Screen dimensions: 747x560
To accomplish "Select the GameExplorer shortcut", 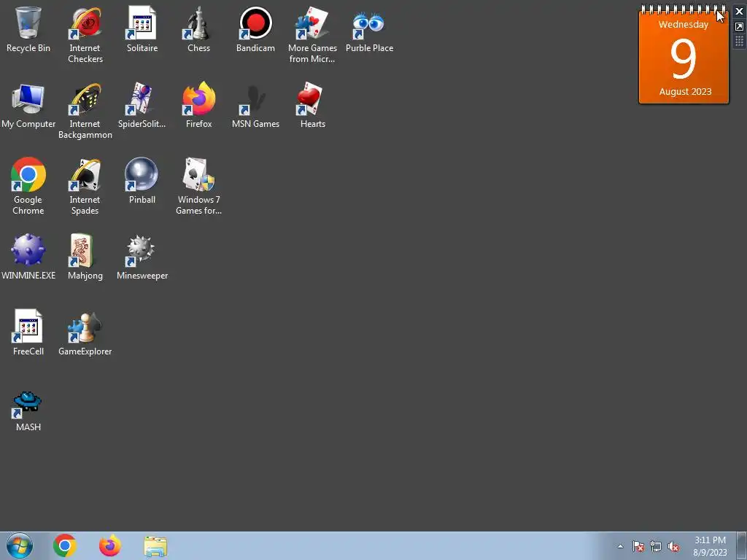I will (x=85, y=332).
